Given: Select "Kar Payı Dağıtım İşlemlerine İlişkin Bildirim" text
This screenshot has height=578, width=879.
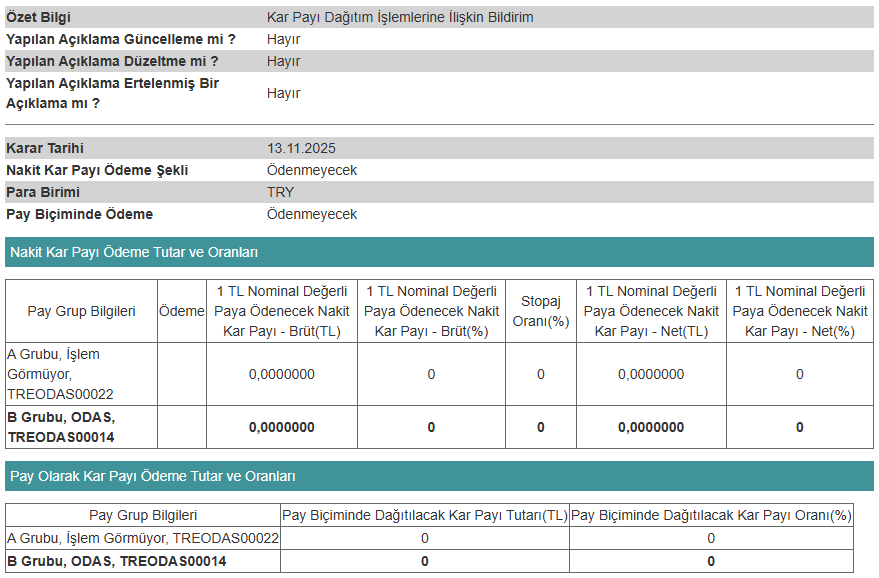Looking at the screenshot, I should [x=400, y=17].
